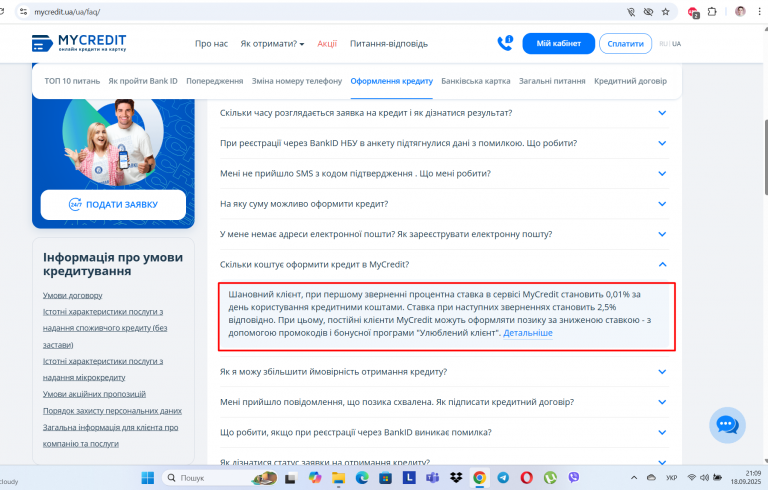Click the location blocked icon in address bar
The height and width of the screenshot is (490, 768).
click(x=631, y=12)
